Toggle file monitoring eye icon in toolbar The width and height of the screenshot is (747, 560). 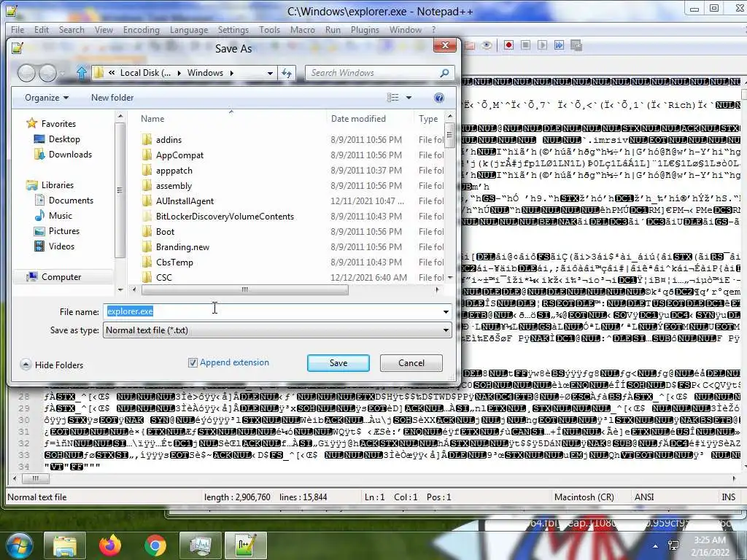[x=487, y=45]
